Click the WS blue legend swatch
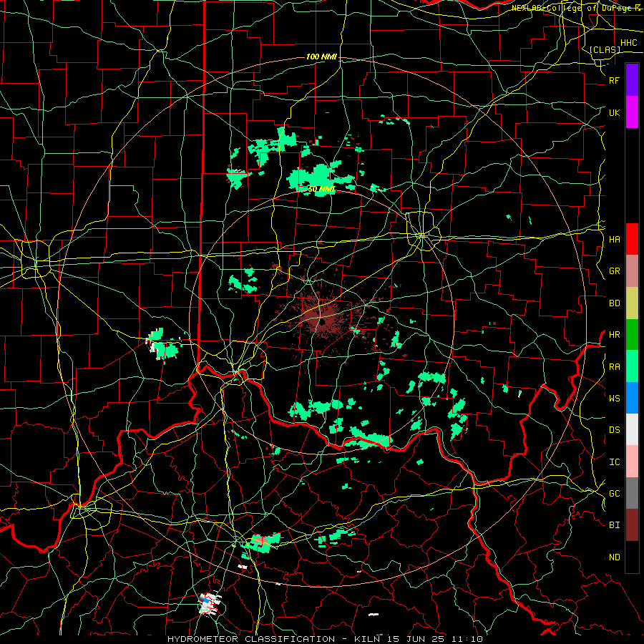644x644 pixels. (x=632, y=398)
